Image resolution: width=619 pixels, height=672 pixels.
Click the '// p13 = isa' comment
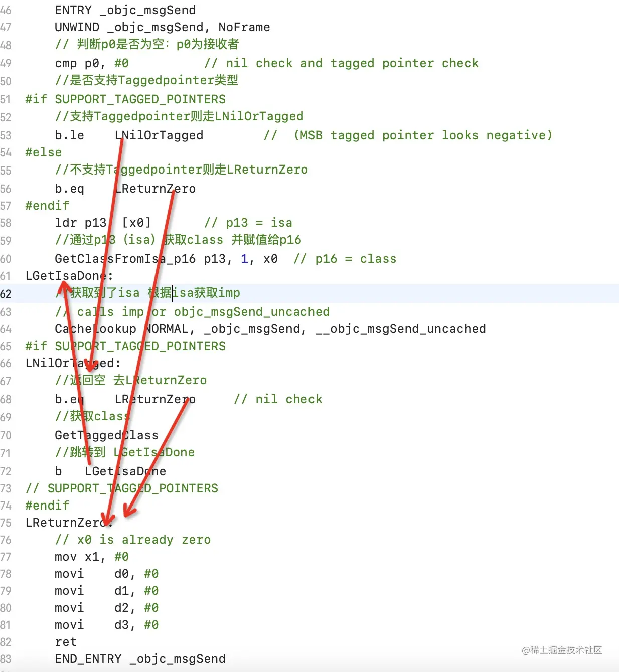248,223
